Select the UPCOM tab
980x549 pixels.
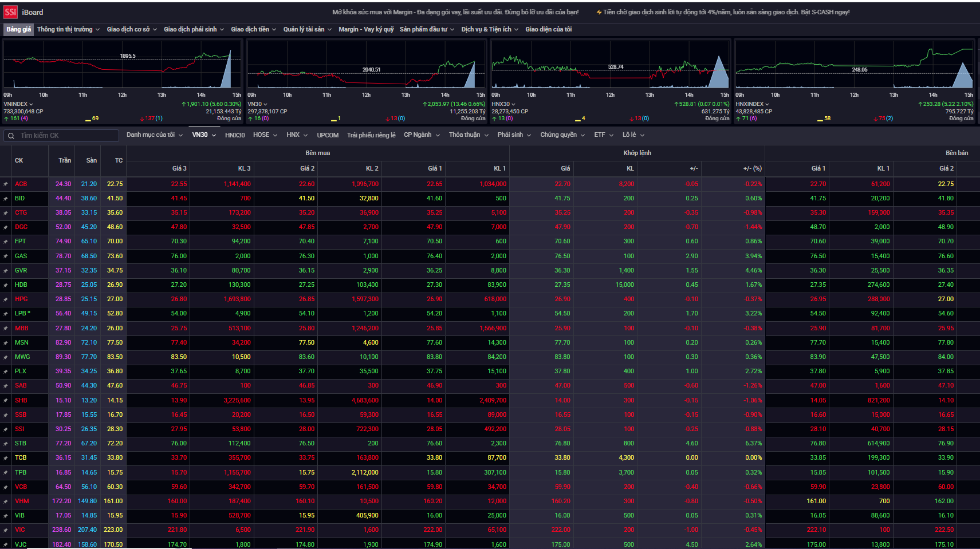(328, 135)
